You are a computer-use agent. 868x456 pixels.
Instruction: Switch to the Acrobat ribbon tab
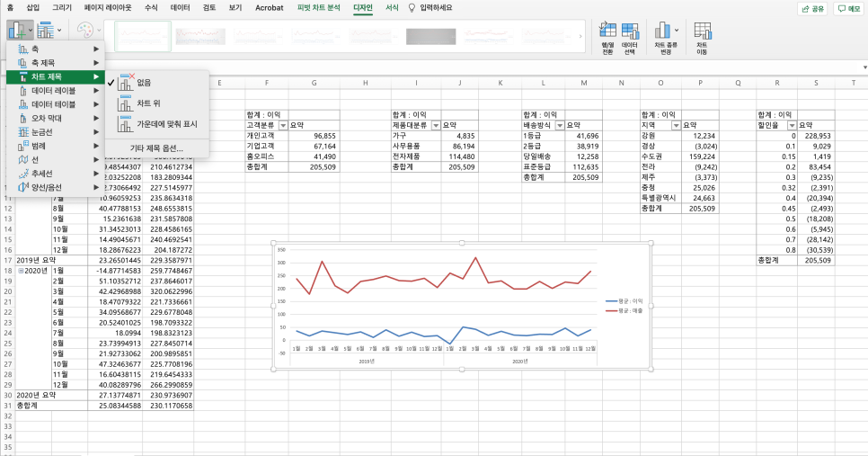click(x=269, y=8)
